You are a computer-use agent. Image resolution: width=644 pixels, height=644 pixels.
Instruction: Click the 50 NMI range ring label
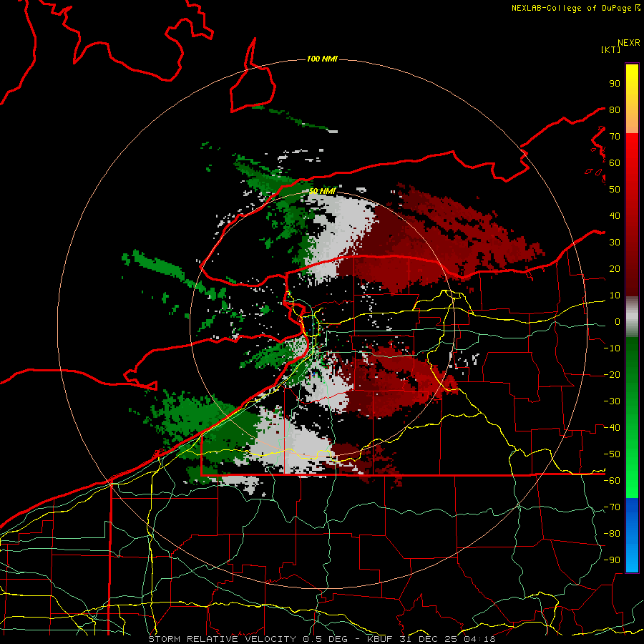(322, 191)
